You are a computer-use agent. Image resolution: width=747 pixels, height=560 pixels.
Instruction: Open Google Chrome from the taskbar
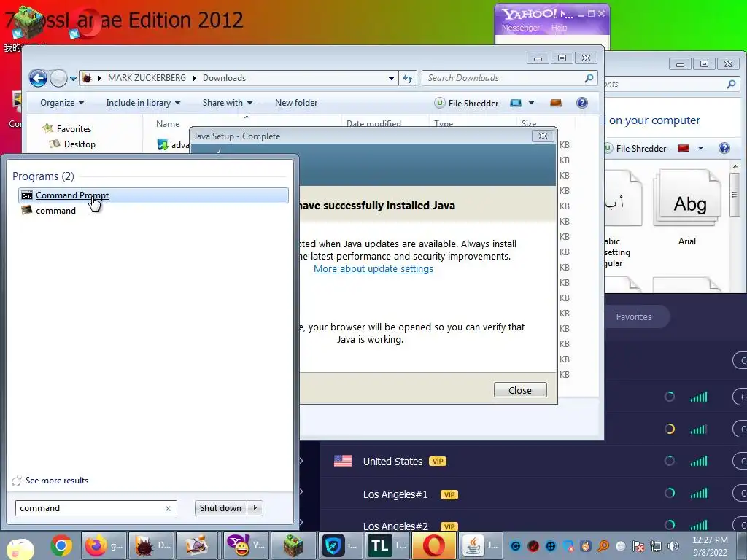61,545
